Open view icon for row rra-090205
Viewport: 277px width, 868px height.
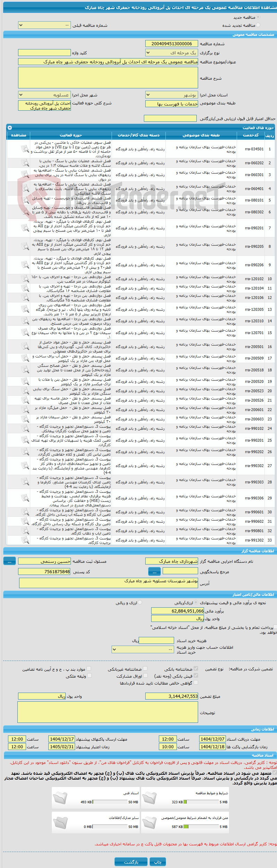click(x=25, y=246)
